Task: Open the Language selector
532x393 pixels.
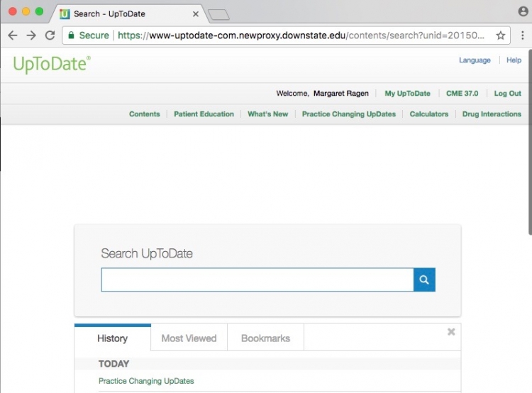Action: (475, 60)
